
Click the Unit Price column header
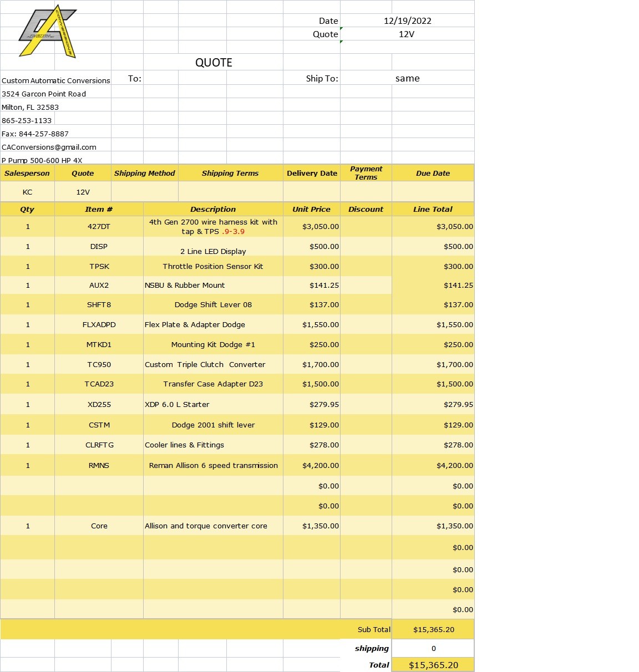click(x=312, y=209)
